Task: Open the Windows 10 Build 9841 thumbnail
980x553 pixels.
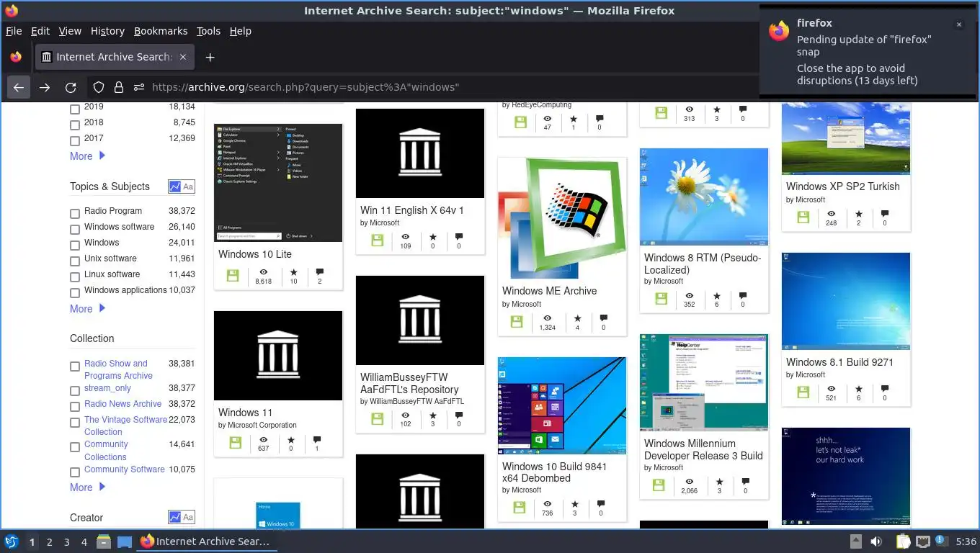Action: click(562, 405)
